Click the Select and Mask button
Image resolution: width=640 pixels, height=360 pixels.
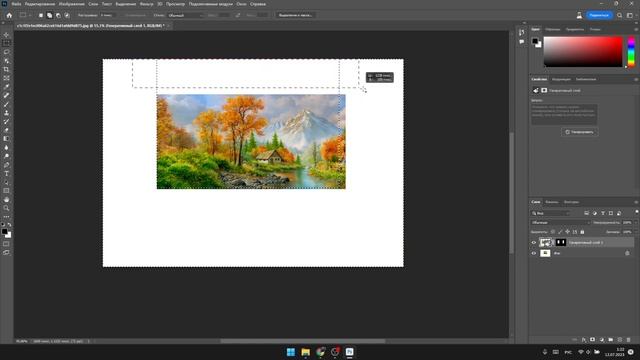pos(296,15)
